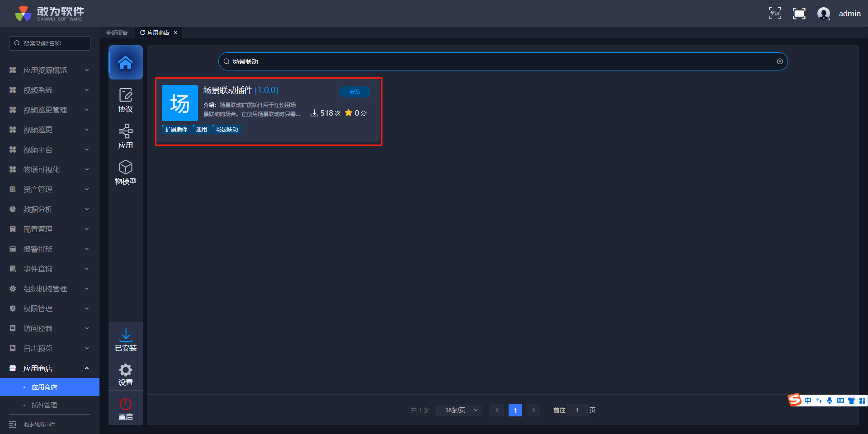This screenshot has height=434, width=868.
Task: Open the Sogou soft keyboard icon
Action: 840,401
